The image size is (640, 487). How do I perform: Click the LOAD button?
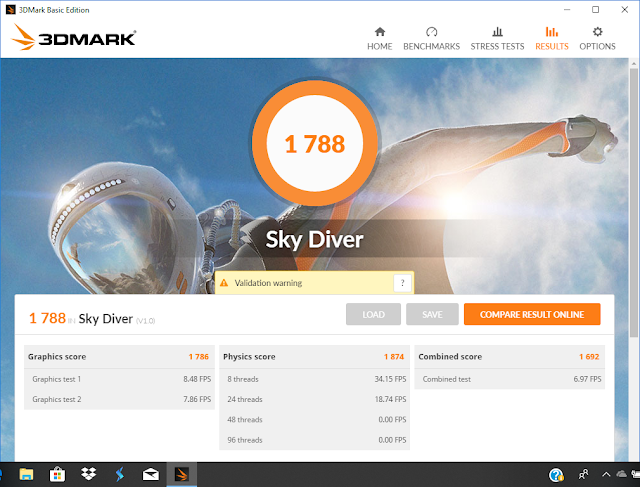coord(373,314)
